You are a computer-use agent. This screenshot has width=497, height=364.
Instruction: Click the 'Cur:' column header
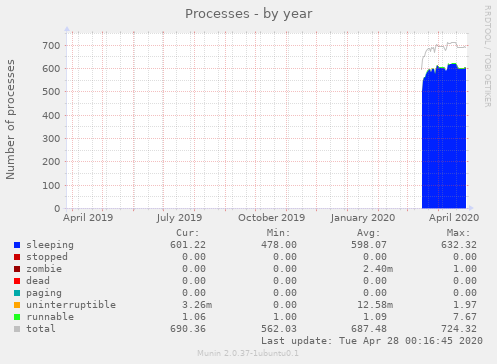click(188, 233)
